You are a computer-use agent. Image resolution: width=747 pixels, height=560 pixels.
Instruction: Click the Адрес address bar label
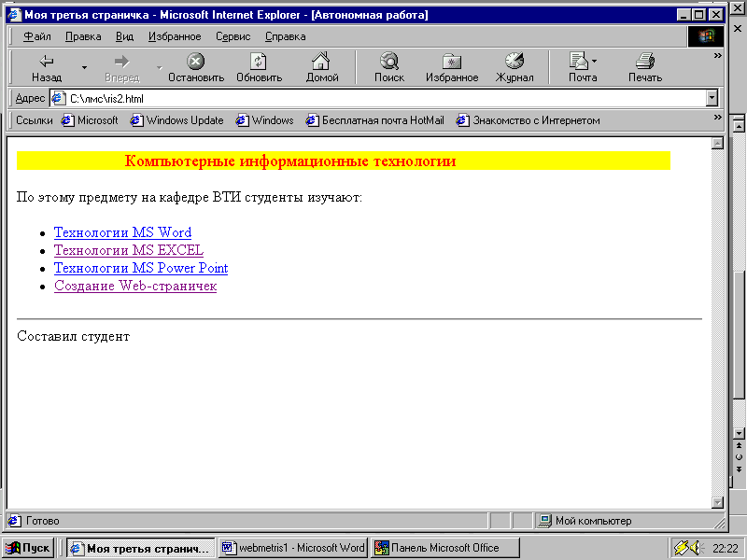tap(30, 99)
